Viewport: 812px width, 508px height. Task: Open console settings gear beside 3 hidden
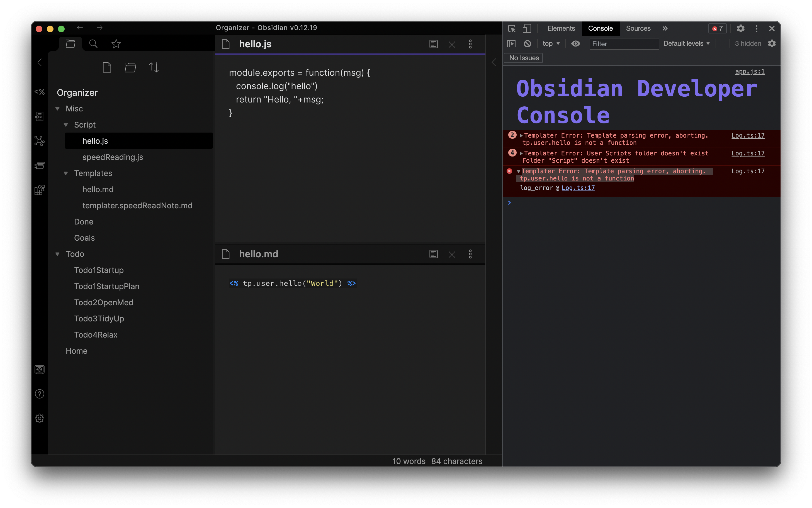point(772,44)
